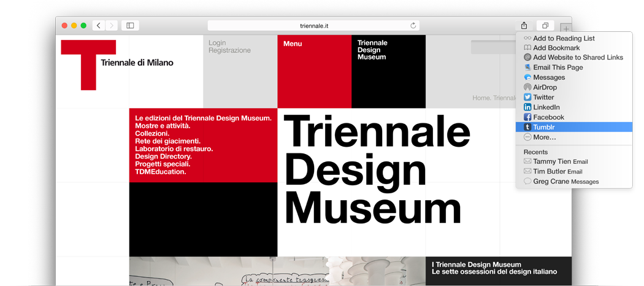Click the large Triennale Design Museum heading
This screenshot has width=644, height=286.
tap(377, 169)
